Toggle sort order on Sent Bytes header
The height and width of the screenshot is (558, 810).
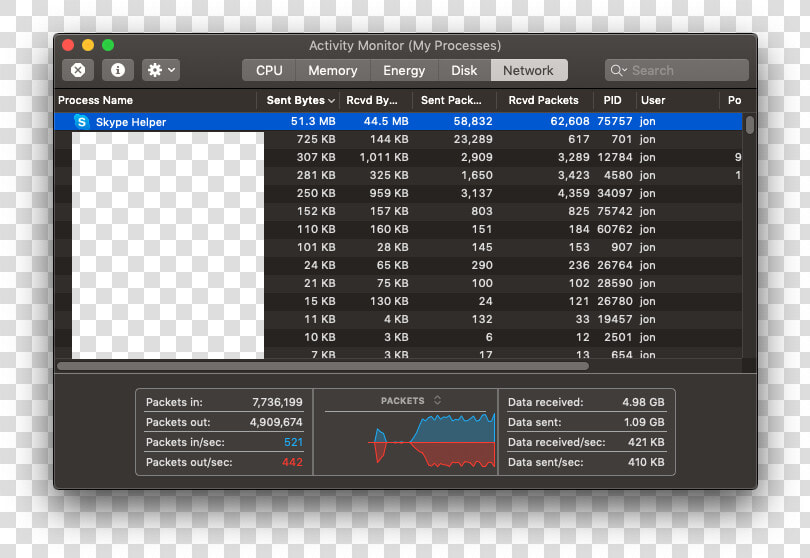point(298,100)
